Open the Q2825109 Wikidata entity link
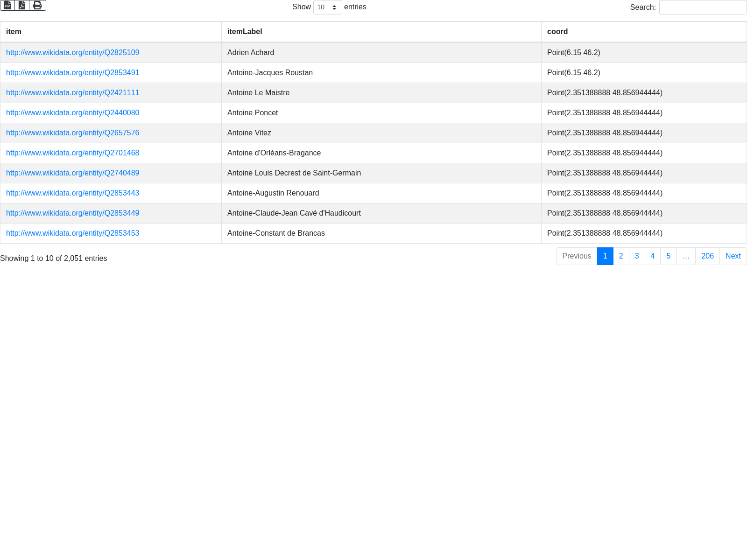747x560 pixels. pyautogui.click(x=72, y=53)
